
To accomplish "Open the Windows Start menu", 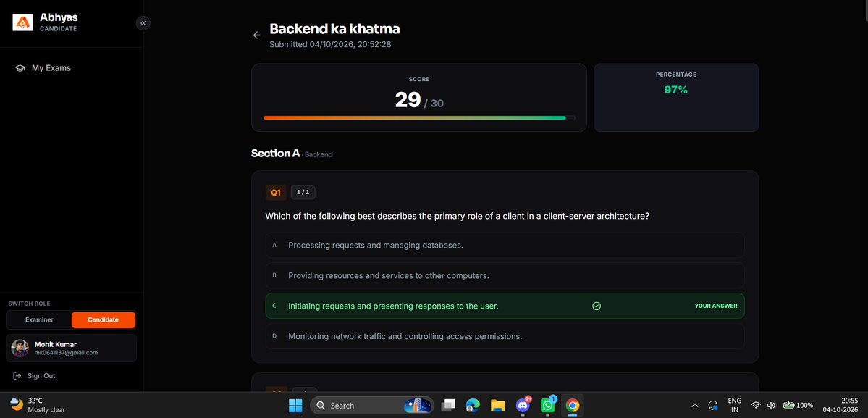I will click(x=295, y=405).
